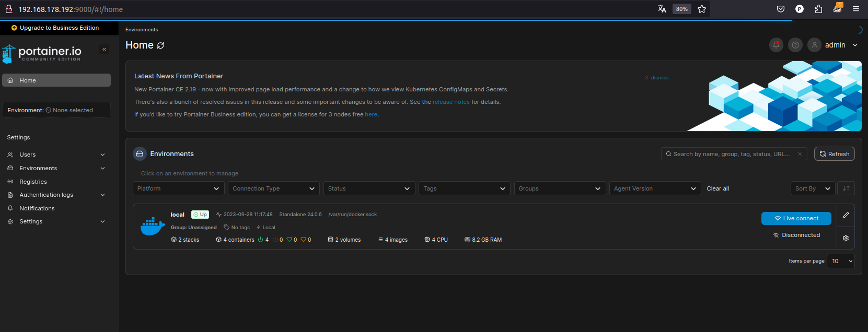Click the refresh icon beside Home title

point(160,45)
